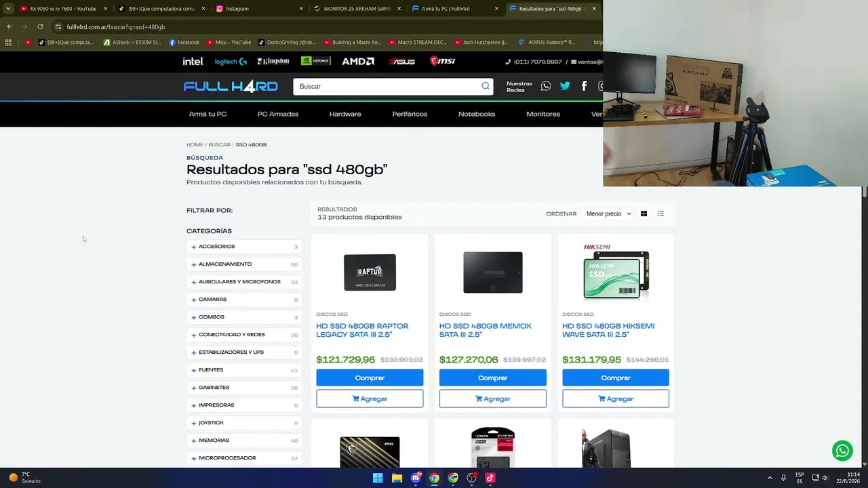Expand the COMBOS category

(x=244, y=317)
